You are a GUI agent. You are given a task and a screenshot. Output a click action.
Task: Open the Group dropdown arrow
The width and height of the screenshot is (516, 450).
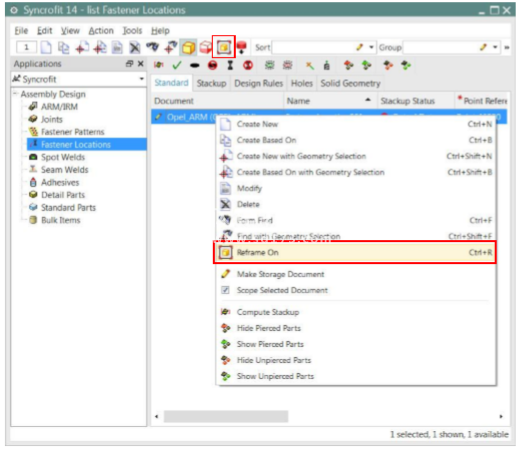pyautogui.click(x=495, y=47)
